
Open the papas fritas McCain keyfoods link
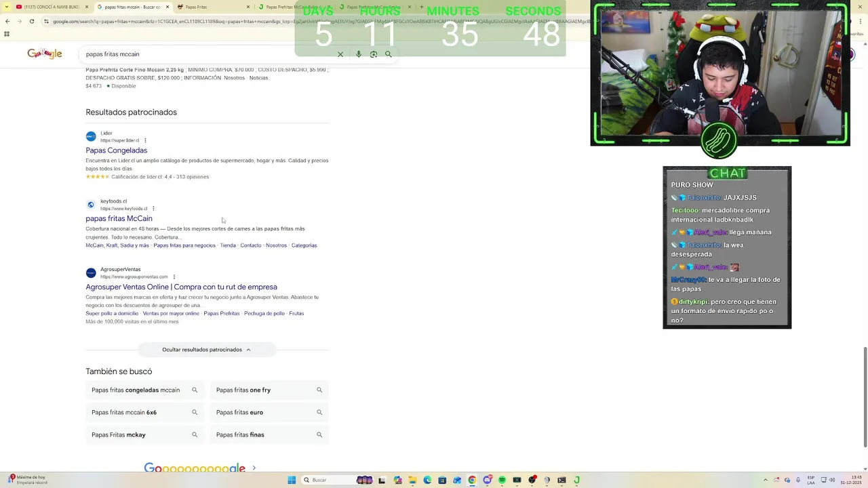pyautogui.click(x=119, y=218)
